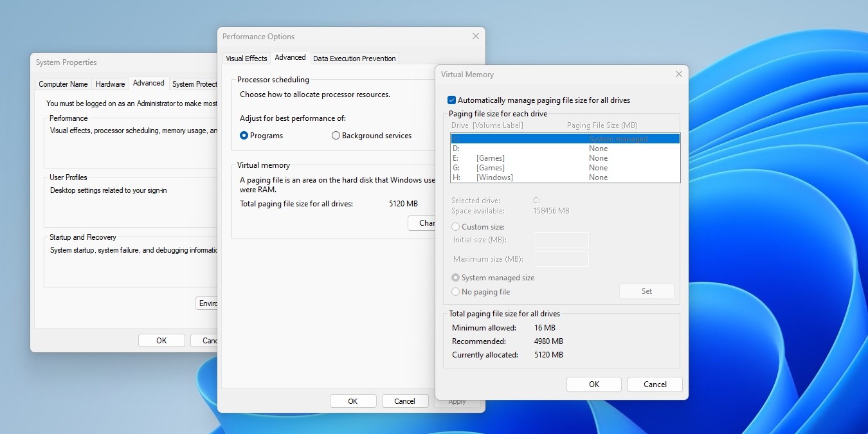Choose the No paging file option
868x434 pixels.
tap(456, 291)
